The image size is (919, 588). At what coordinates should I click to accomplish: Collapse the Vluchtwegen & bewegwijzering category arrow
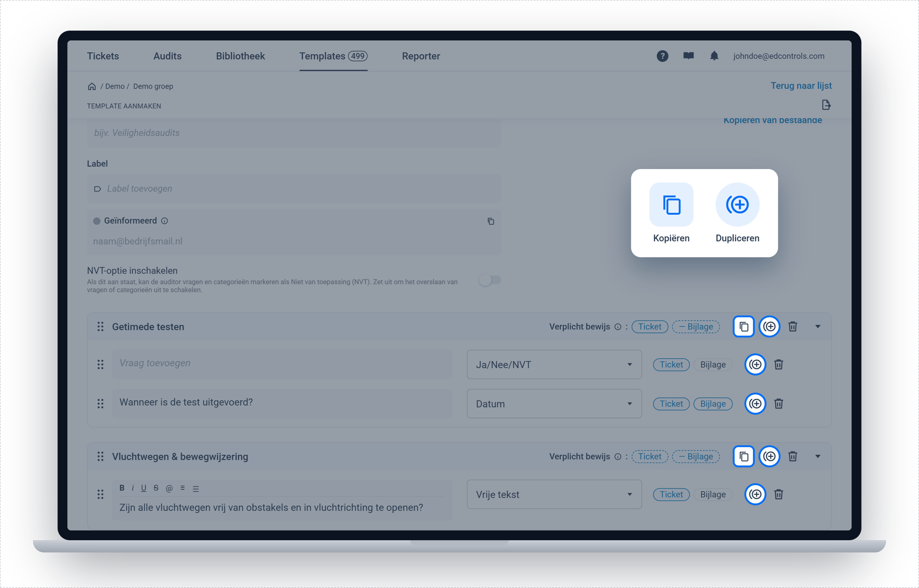tap(818, 457)
